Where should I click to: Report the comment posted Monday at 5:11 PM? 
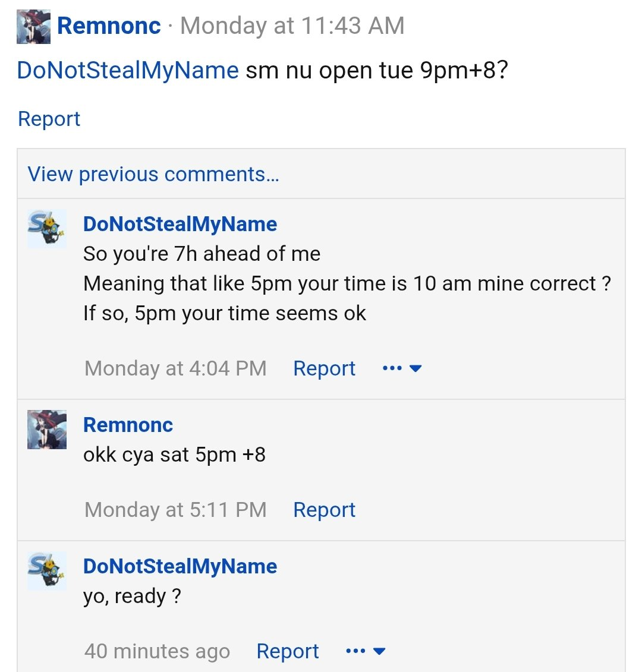[x=324, y=510]
